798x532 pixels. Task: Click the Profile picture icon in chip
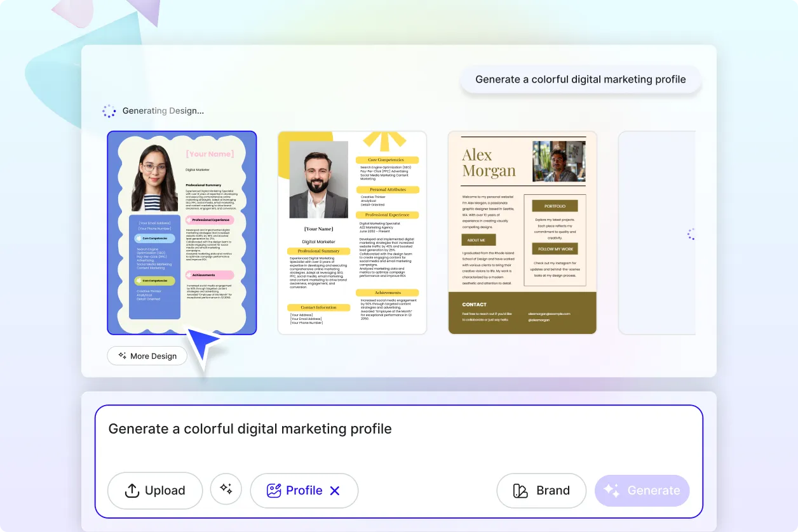point(274,491)
